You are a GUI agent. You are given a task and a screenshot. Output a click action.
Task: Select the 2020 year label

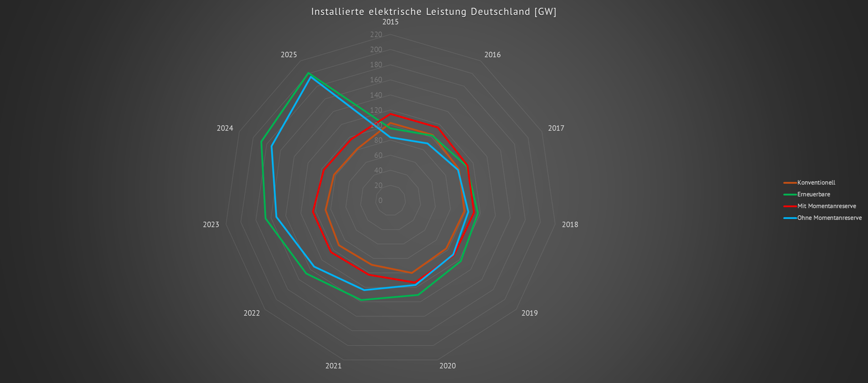coord(447,366)
